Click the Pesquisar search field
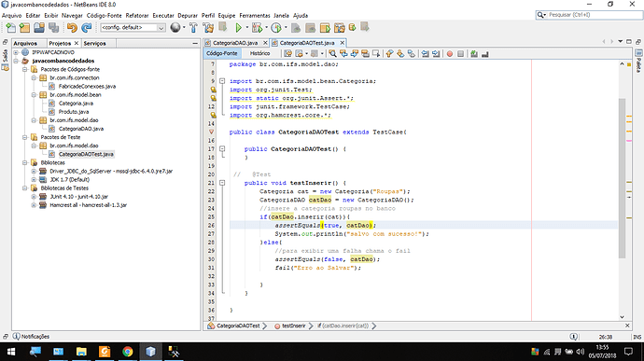The width and height of the screenshot is (644, 361). 593,15
